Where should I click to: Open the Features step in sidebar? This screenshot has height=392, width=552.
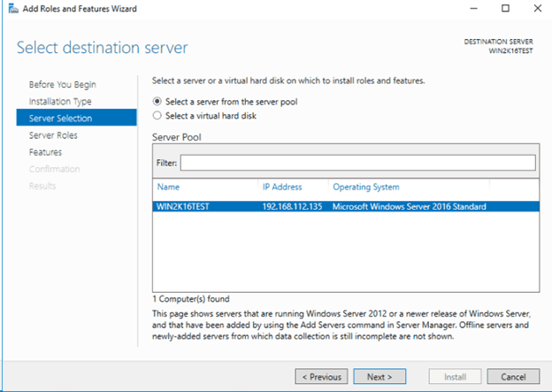45,152
